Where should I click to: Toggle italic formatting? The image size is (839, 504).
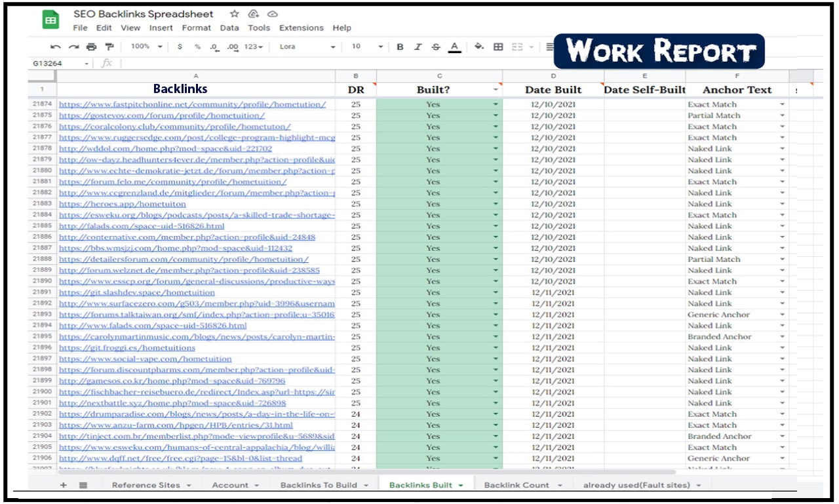click(418, 47)
